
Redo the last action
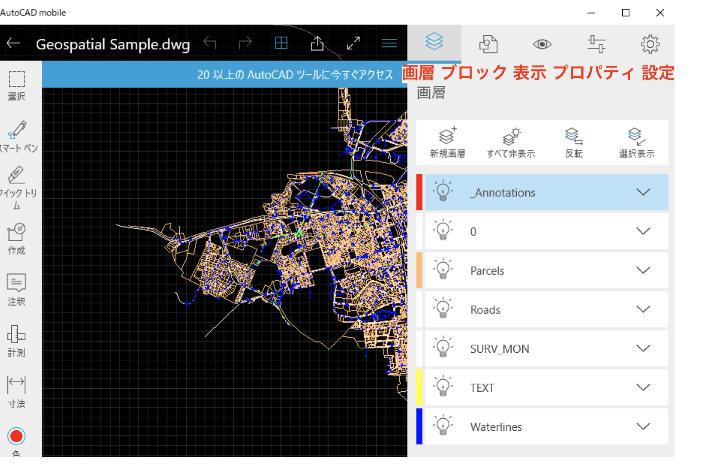click(245, 43)
